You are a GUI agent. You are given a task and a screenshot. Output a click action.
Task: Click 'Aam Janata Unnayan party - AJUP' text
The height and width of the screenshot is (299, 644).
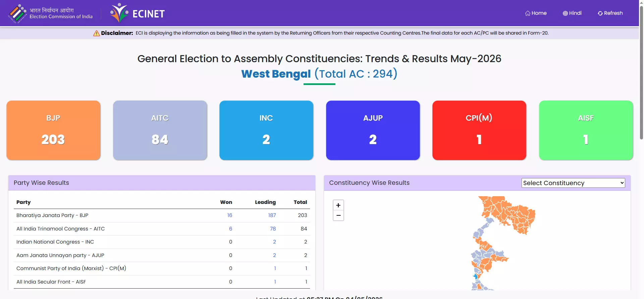point(60,255)
